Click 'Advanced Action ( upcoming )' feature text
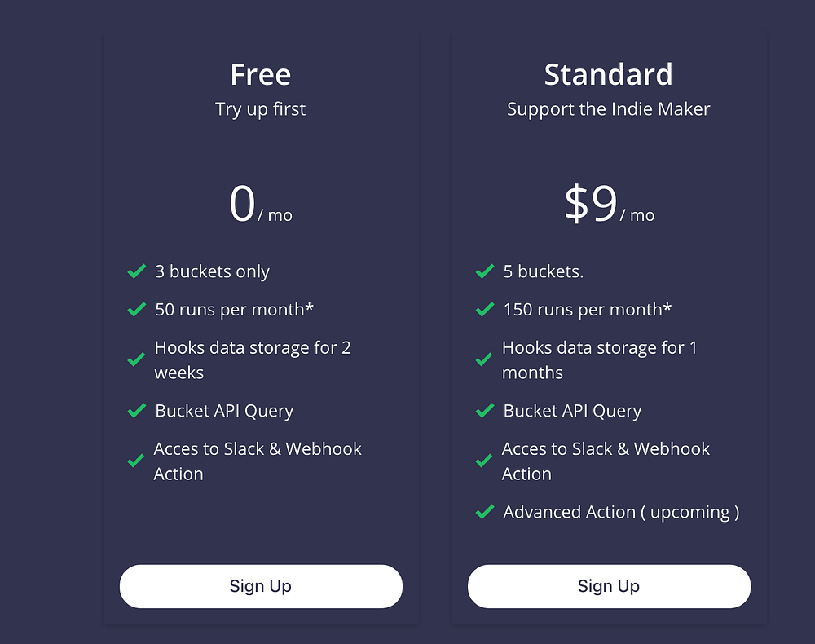815x644 pixels. [x=621, y=513]
